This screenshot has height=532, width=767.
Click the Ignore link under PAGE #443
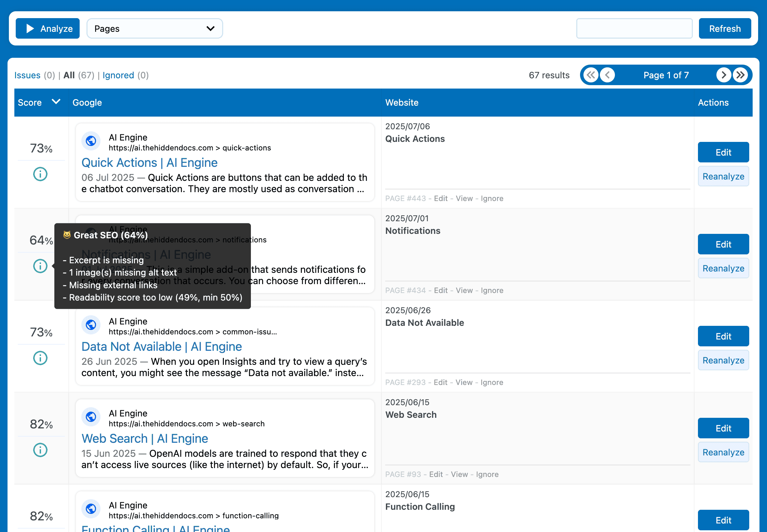point(492,198)
